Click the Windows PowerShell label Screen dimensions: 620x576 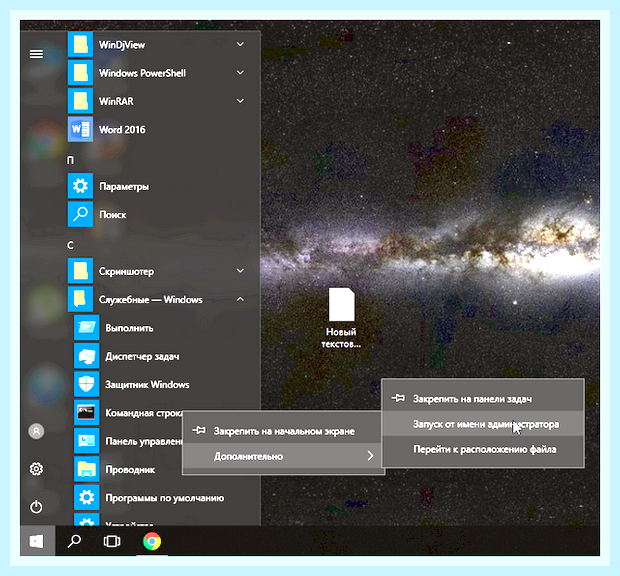(142, 73)
